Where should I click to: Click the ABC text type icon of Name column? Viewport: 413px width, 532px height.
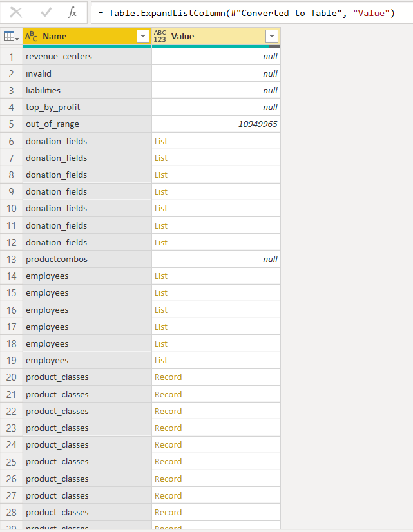coord(31,36)
